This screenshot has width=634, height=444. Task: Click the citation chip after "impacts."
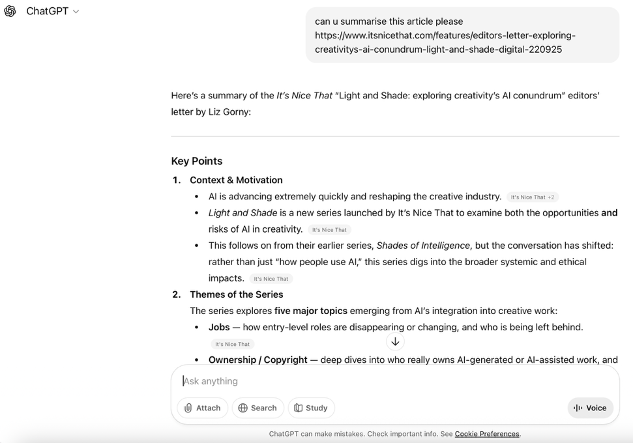(x=271, y=279)
